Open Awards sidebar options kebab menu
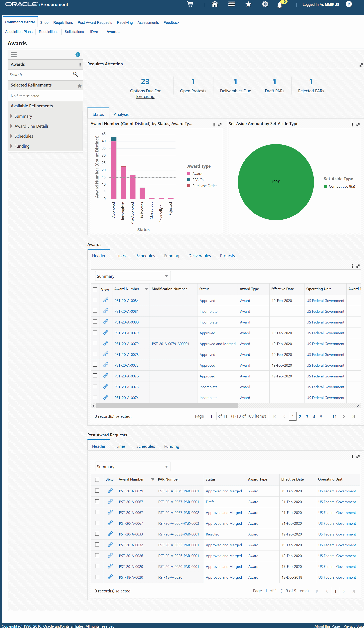Viewport: 364px width, 628px height. click(x=80, y=65)
